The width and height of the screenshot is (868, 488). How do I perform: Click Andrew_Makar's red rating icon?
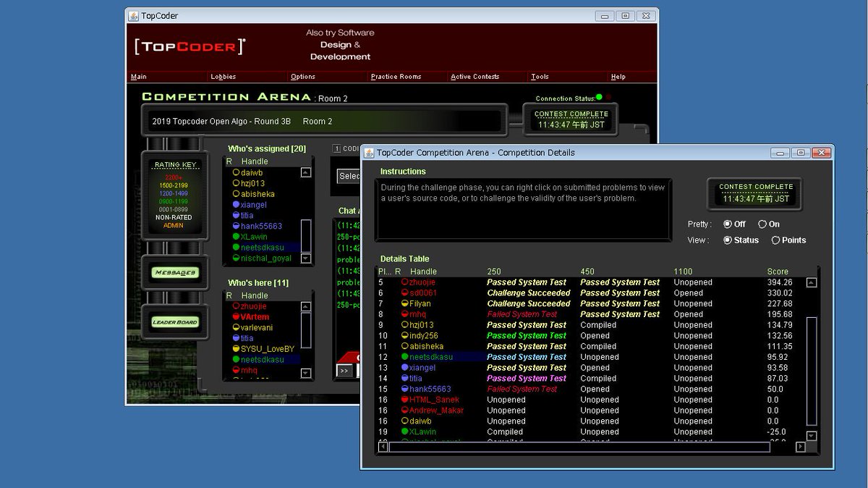point(404,411)
